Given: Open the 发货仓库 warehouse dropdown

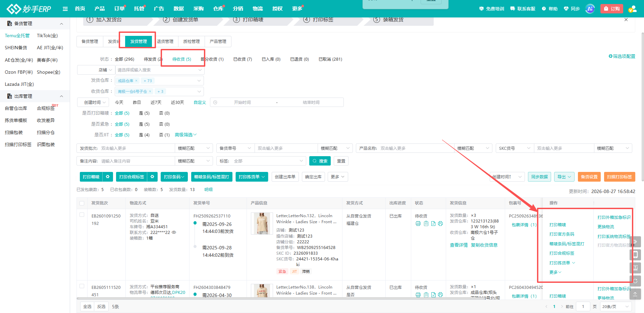Looking at the screenshot, I should pos(160,80).
